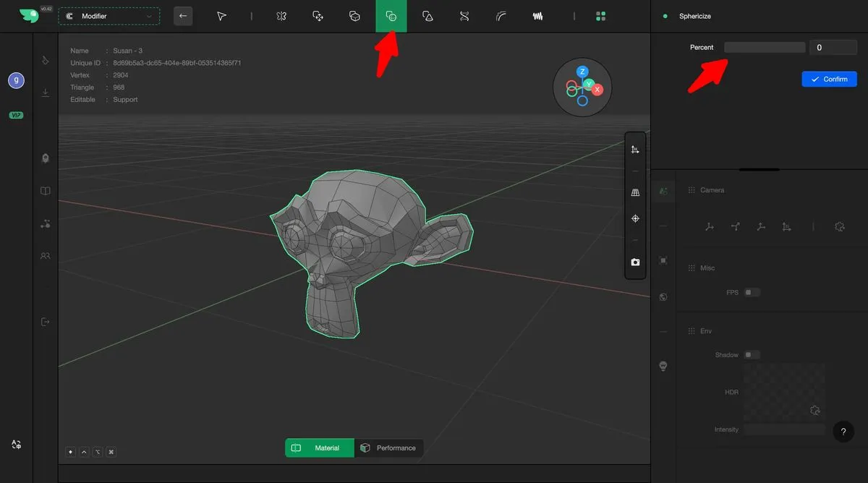Click the active green Sphericize modifier icon
Viewport: 868px width, 483px height.
[391, 16]
